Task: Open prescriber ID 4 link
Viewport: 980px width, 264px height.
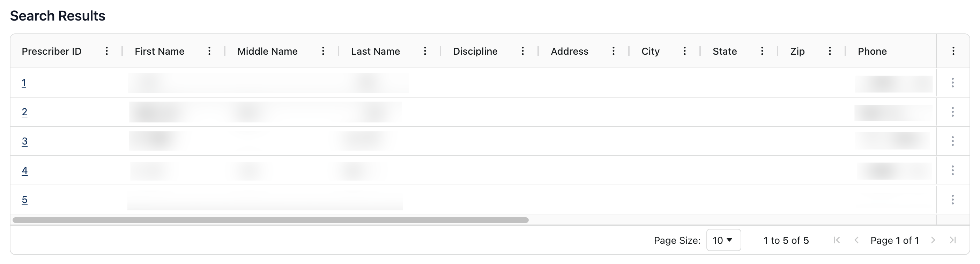Action: (24, 171)
